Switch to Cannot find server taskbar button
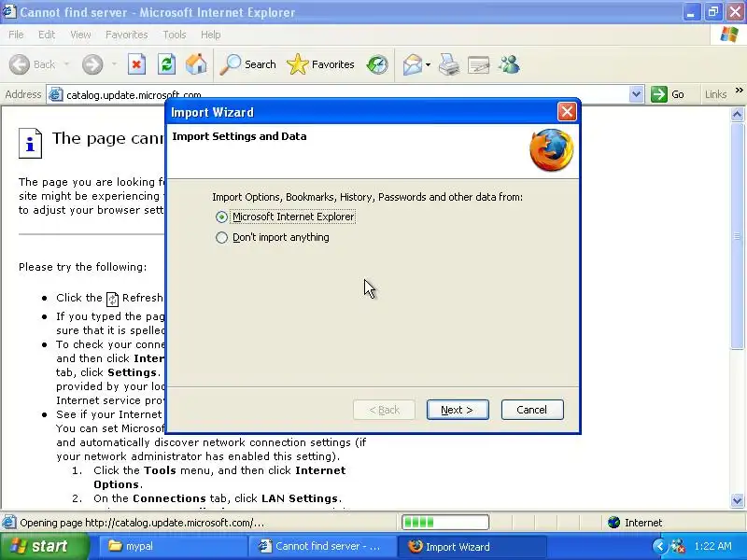The height and width of the screenshot is (560, 747). click(x=322, y=546)
